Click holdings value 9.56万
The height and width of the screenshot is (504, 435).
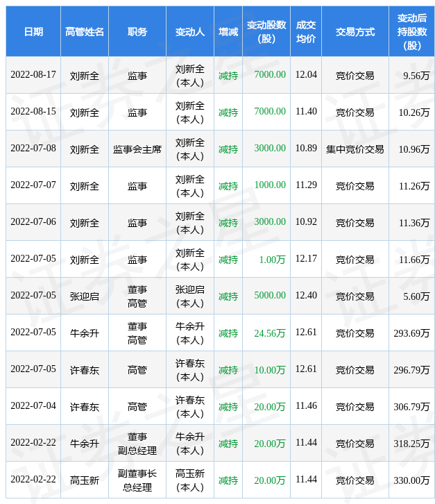[416, 76]
